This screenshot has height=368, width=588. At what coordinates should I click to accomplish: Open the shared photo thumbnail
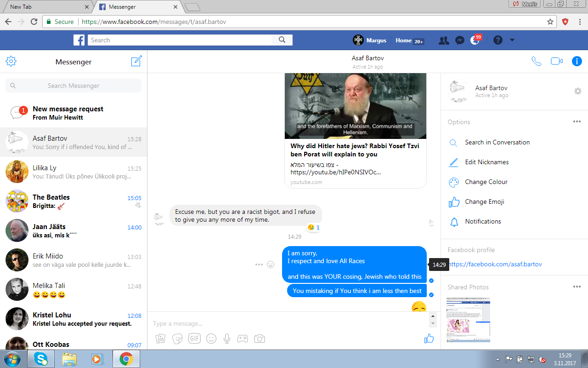click(468, 320)
